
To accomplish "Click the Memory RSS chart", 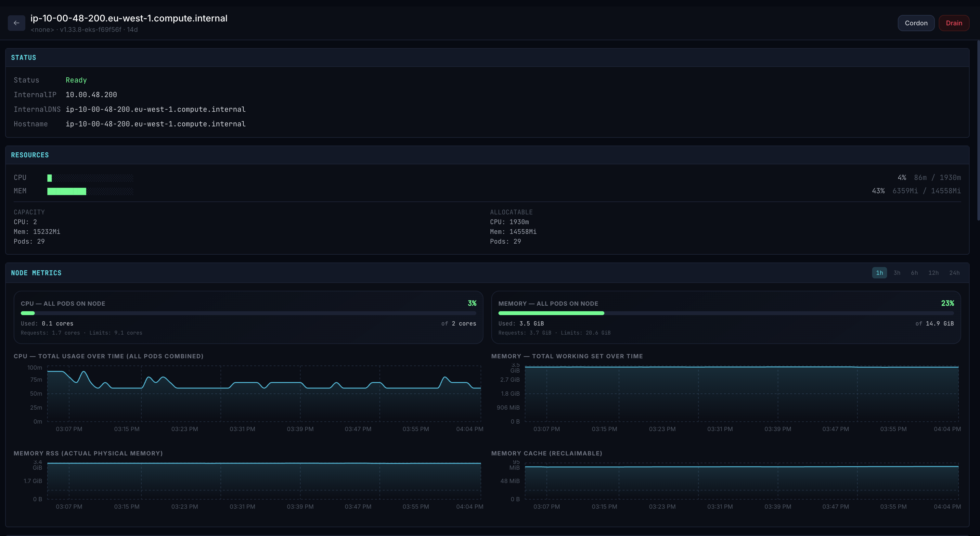I will coord(264,481).
